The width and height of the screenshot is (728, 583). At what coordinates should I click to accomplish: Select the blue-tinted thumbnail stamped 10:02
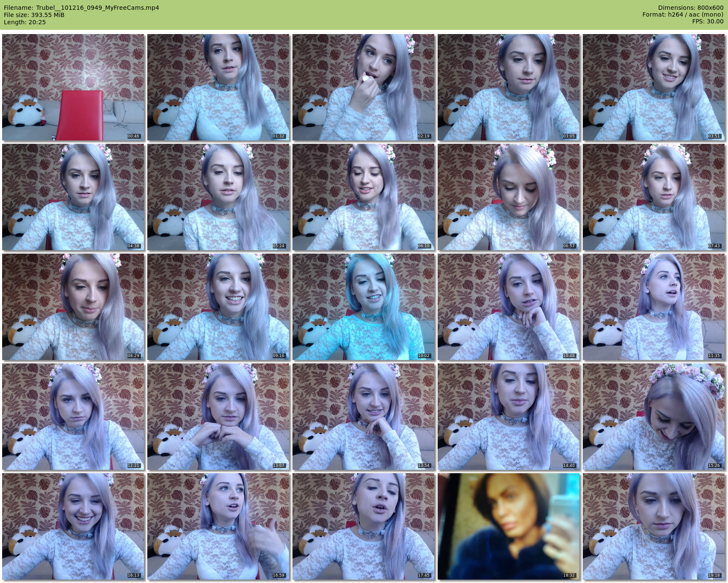[x=364, y=307]
